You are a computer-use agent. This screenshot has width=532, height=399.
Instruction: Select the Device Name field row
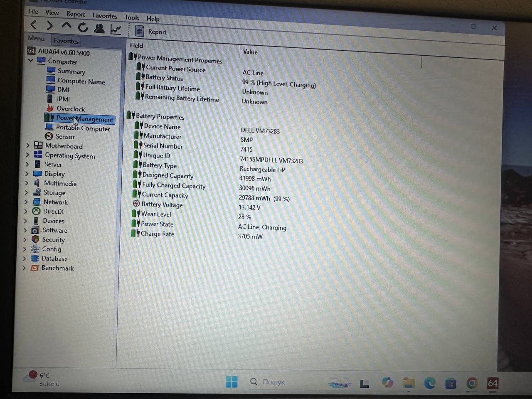pos(207,128)
